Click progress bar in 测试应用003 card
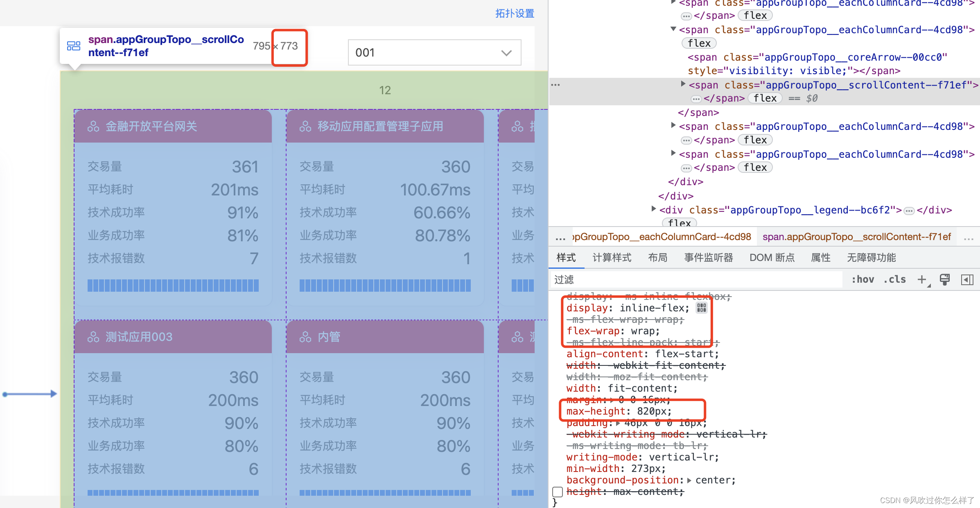 [x=173, y=493]
